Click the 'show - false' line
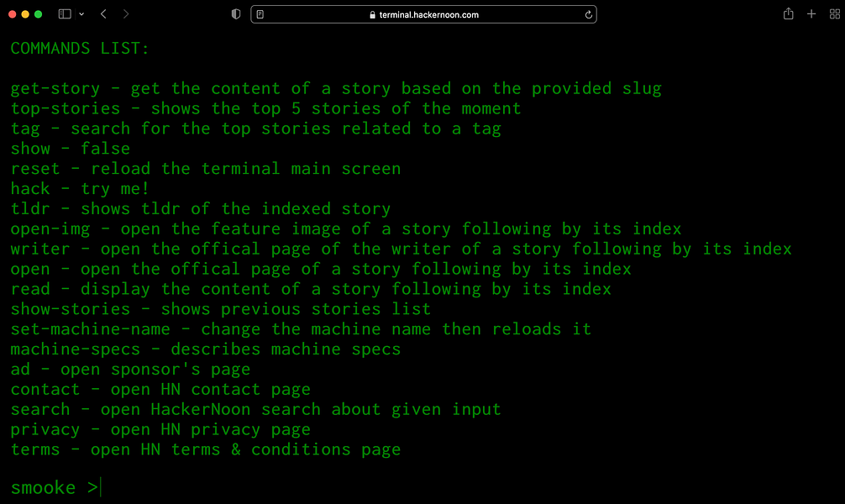The image size is (845, 504). coord(70,148)
